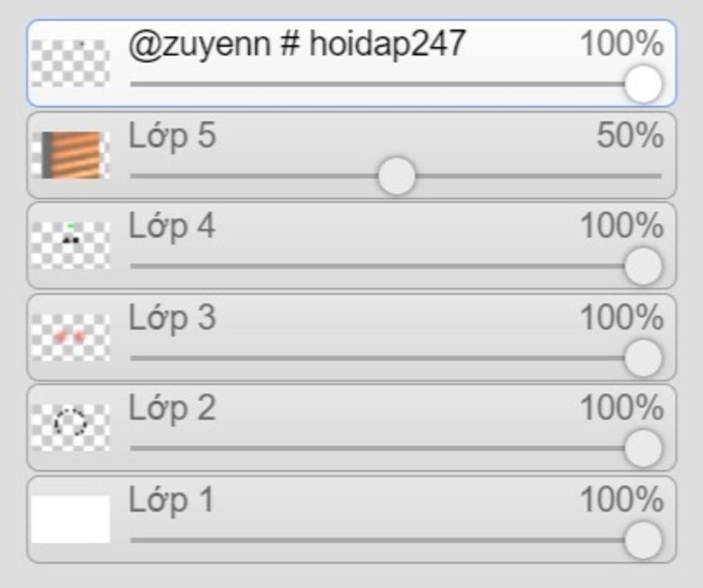
Task: Click the Lớp 1 opacity slider knob
Action: tap(643, 540)
